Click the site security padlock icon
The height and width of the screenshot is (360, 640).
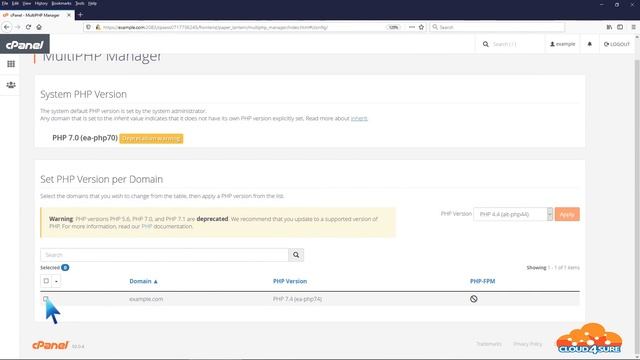[98, 27]
